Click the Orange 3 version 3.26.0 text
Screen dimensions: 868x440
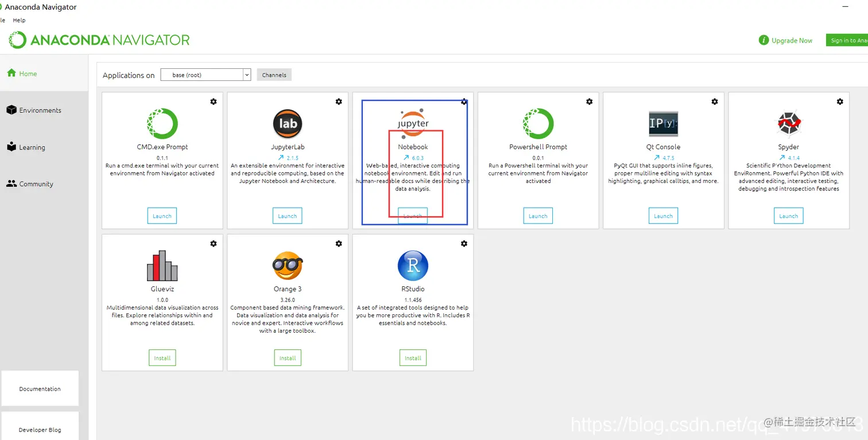coord(288,299)
